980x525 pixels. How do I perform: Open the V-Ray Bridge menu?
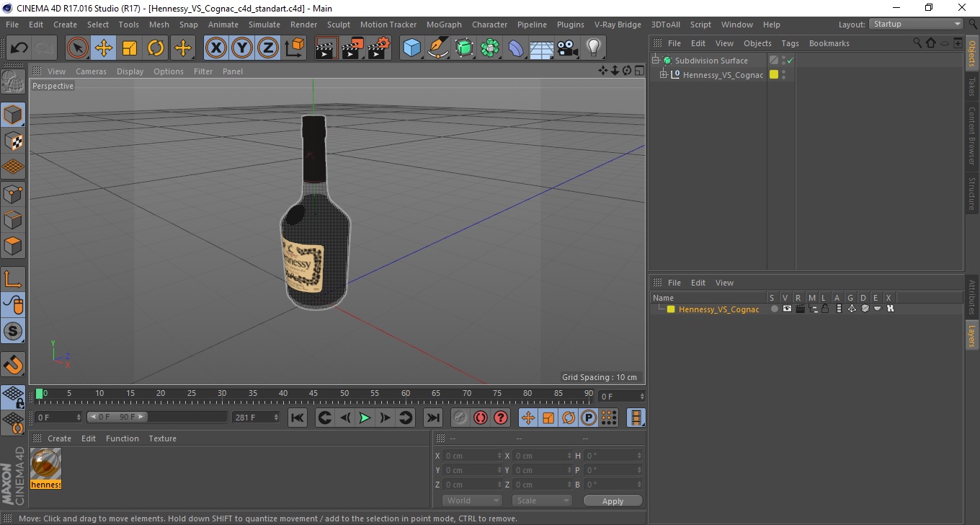click(x=618, y=25)
